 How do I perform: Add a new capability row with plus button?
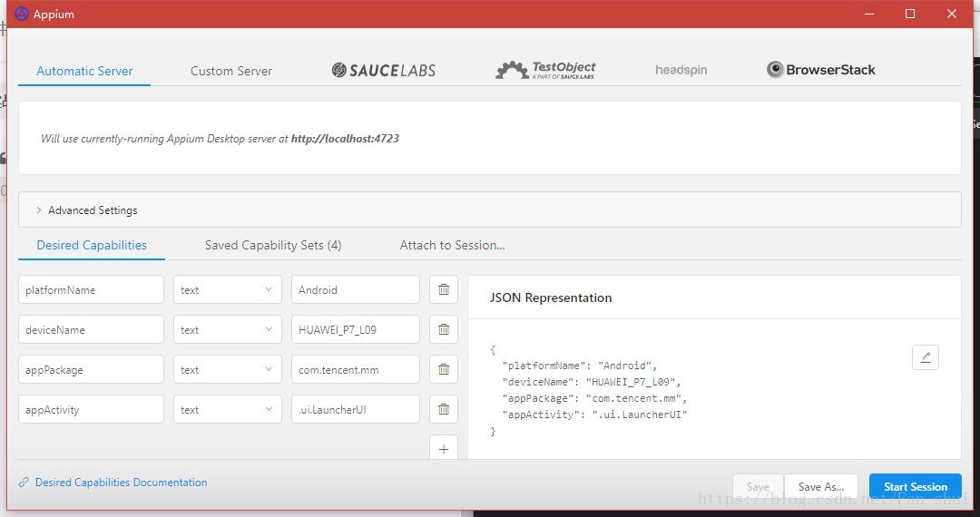444,448
